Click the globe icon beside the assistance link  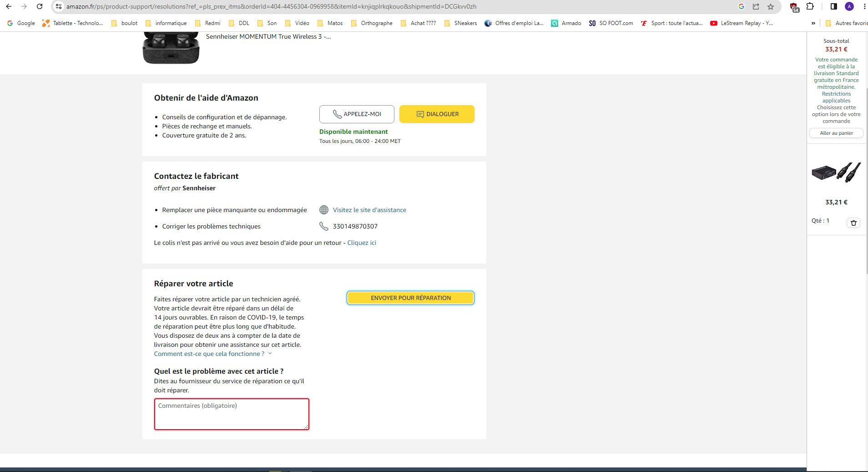[x=324, y=210]
